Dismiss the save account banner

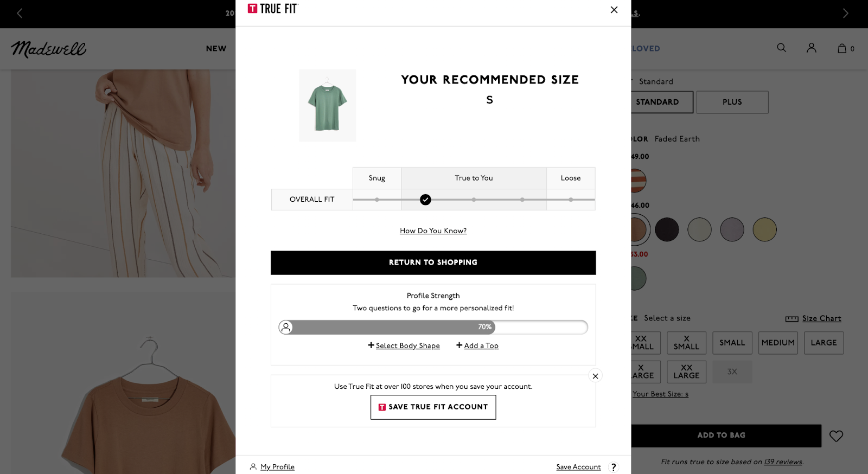click(595, 376)
